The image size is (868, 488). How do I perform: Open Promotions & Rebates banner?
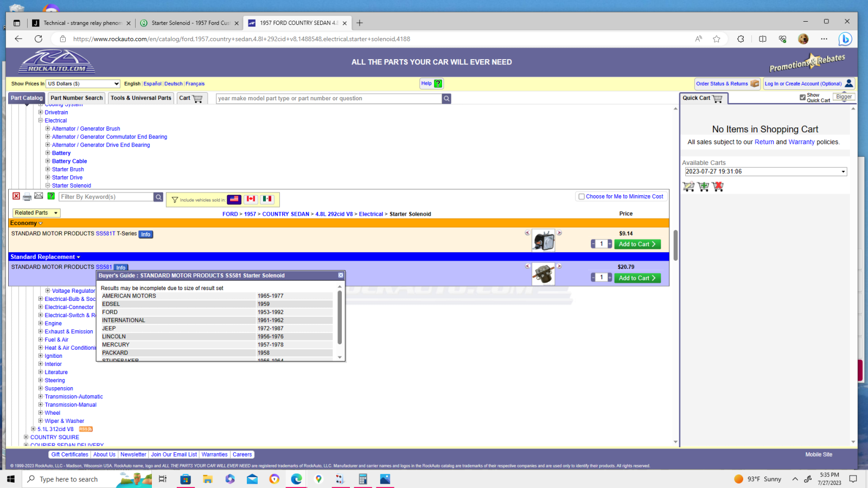pos(807,62)
